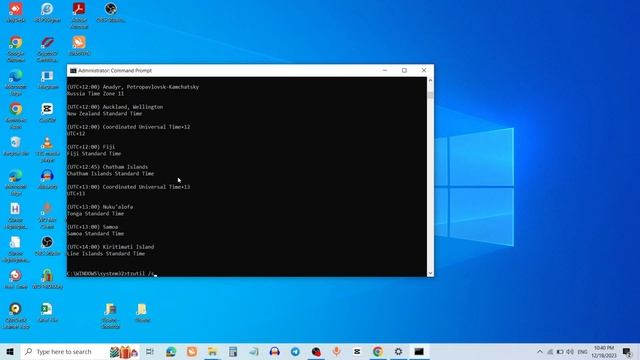This screenshot has width=640, height=360.
Task: Open the clock and date flyout
Action: (x=604, y=352)
